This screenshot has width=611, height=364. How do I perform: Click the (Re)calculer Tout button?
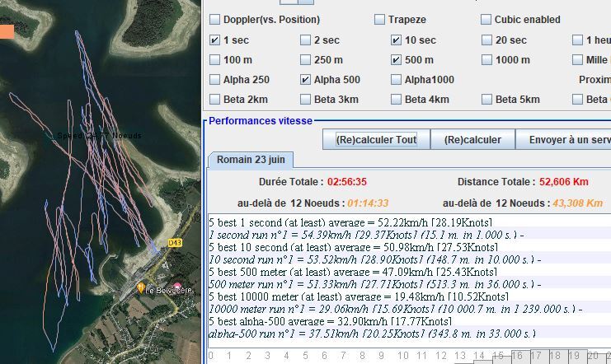[x=377, y=139]
